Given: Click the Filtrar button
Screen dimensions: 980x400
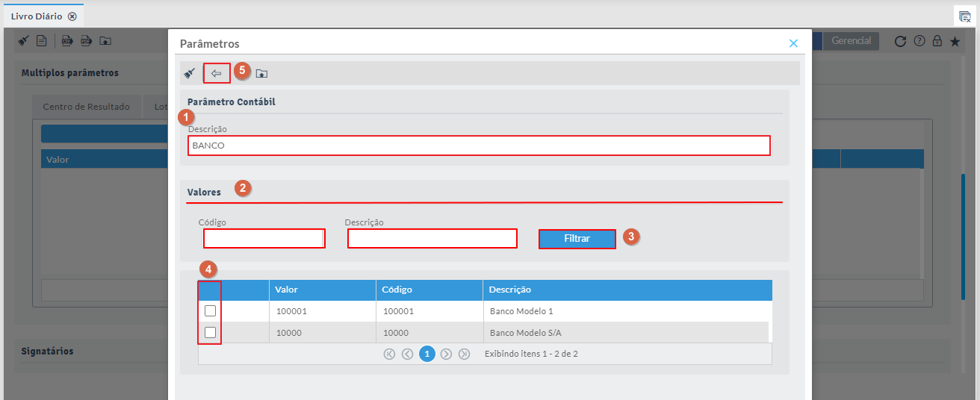Looking at the screenshot, I should tap(577, 239).
